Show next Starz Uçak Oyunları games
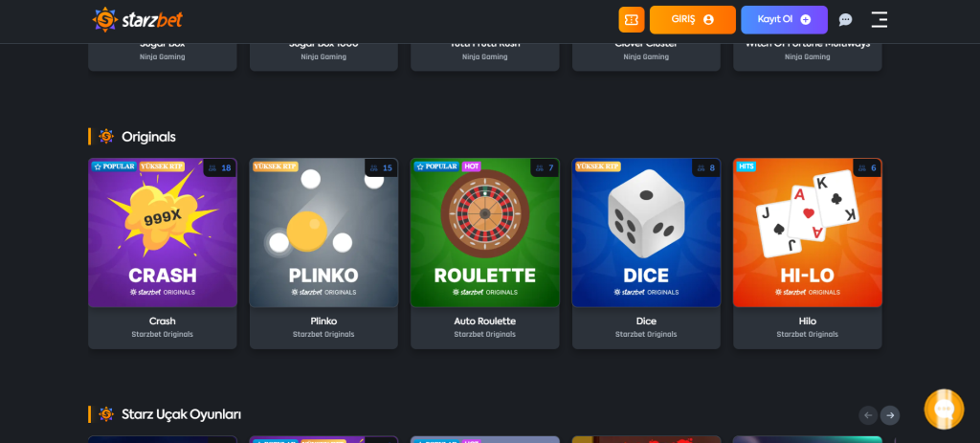 coord(890,415)
